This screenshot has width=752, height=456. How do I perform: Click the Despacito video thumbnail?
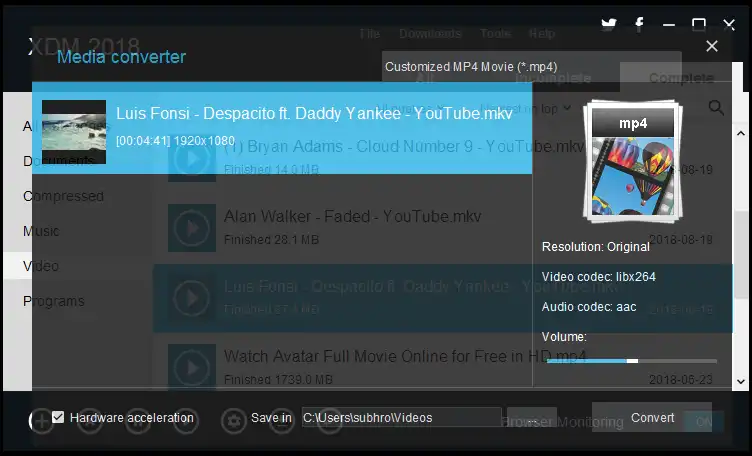click(74, 132)
